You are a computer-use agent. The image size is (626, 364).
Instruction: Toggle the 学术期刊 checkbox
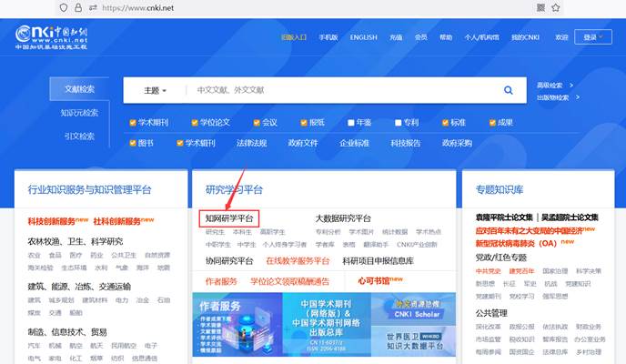point(133,123)
